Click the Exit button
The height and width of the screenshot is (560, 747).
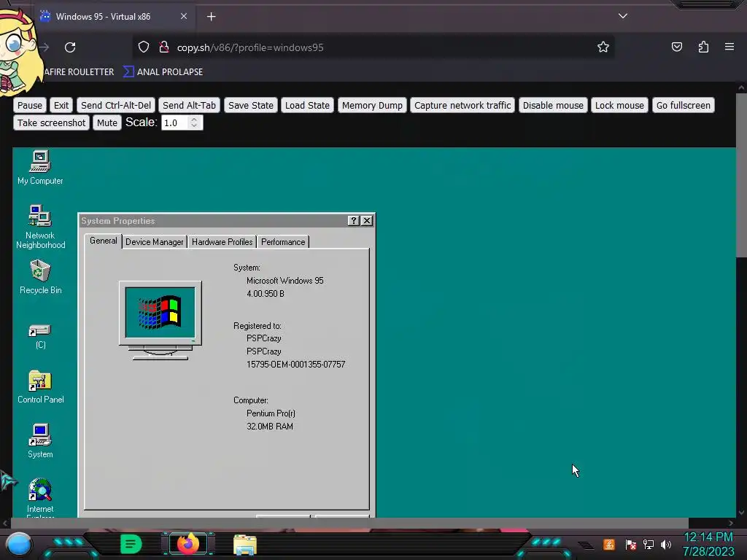tap(61, 105)
